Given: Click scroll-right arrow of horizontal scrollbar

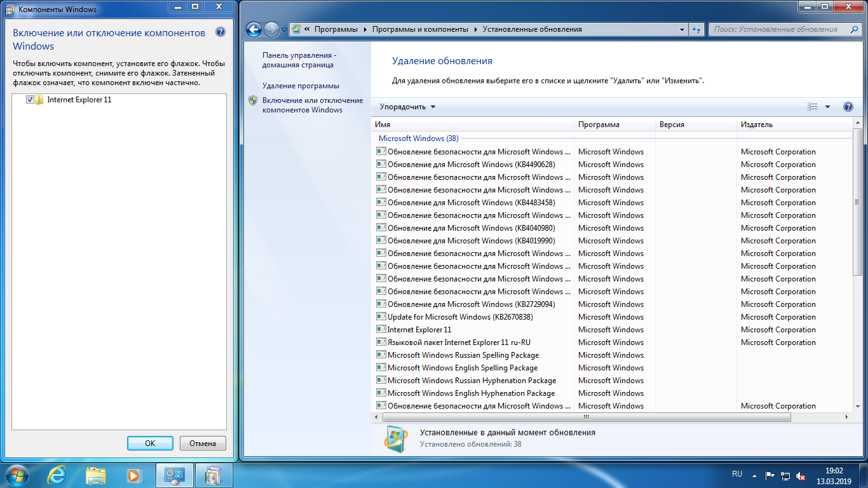Looking at the screenshot, I should 847,417.
